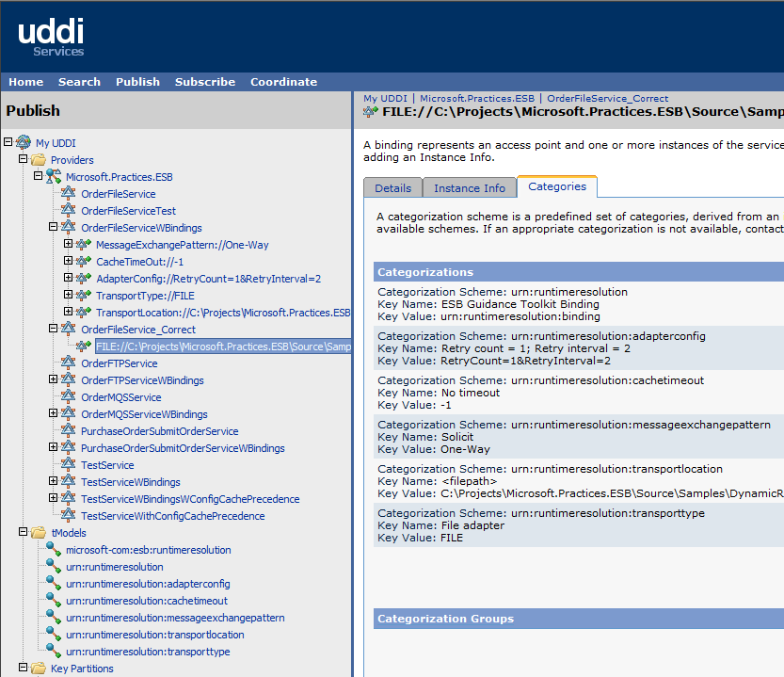
Task: Open OrderFTPService in the tree
Action: tap(119, 363)
